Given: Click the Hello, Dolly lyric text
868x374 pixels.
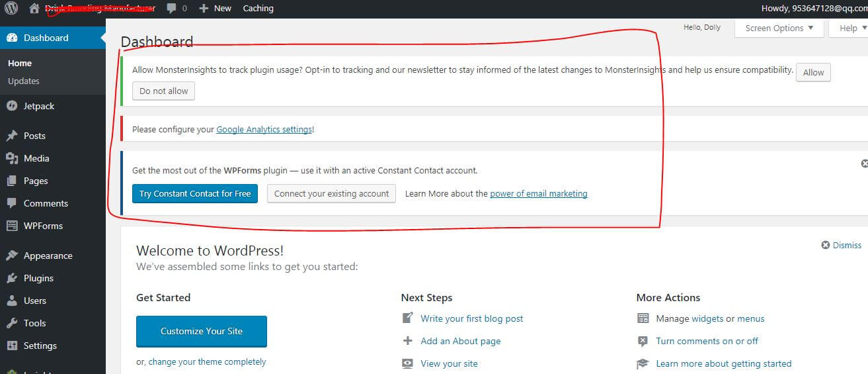Looking at the screenshot, I should [702, 27].
